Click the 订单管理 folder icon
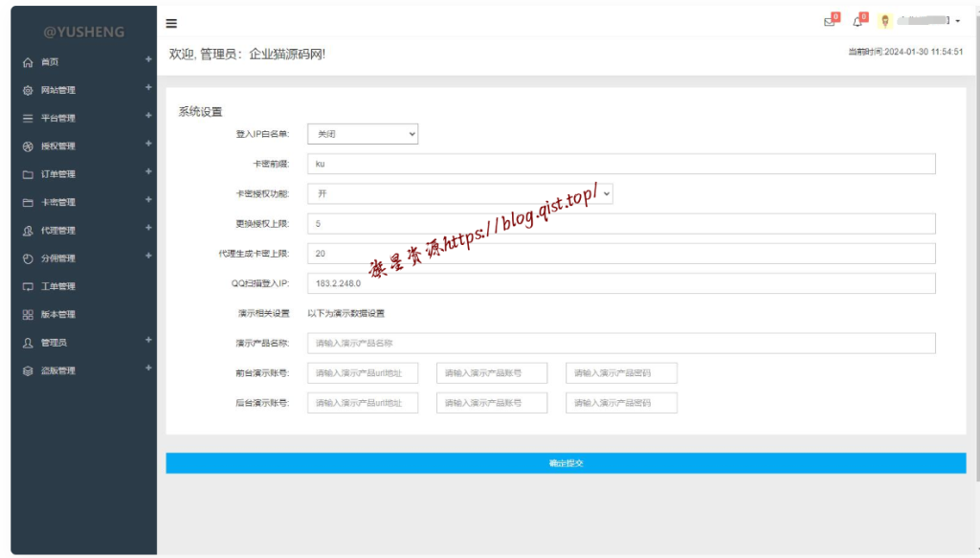Viewport: 980px width, 558px height. [28, 175]
